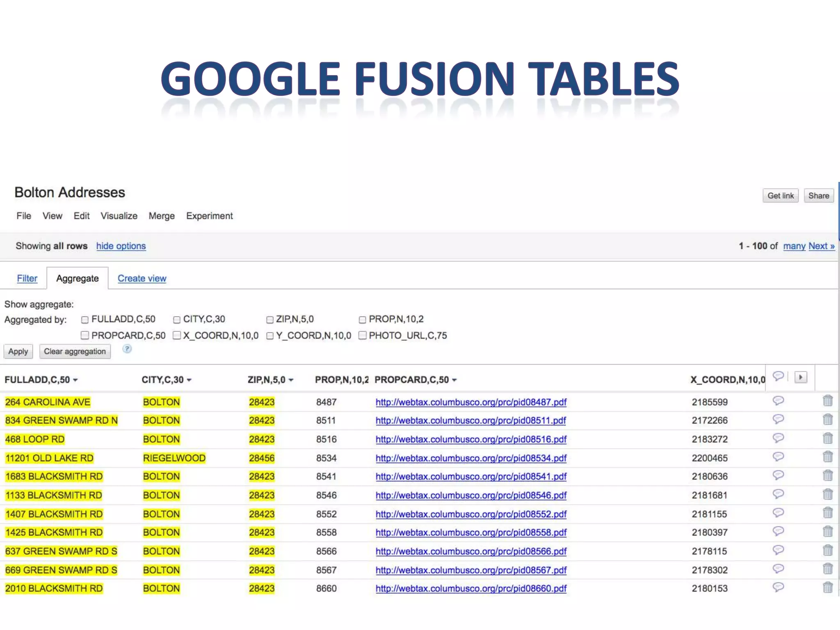The image size is (840, 630).
Task: Check the CITY,C,30 aggregate checkbox
Action: tap(177, 320)
